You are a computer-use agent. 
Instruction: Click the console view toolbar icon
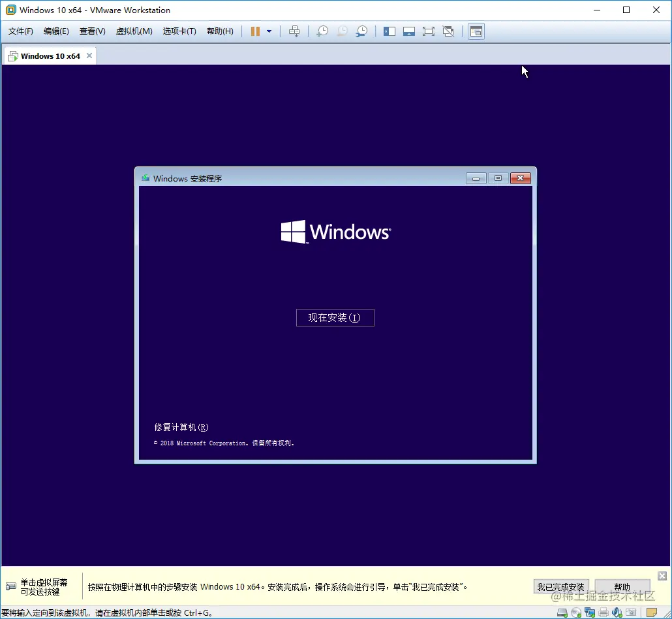click(x=476, y=31)
